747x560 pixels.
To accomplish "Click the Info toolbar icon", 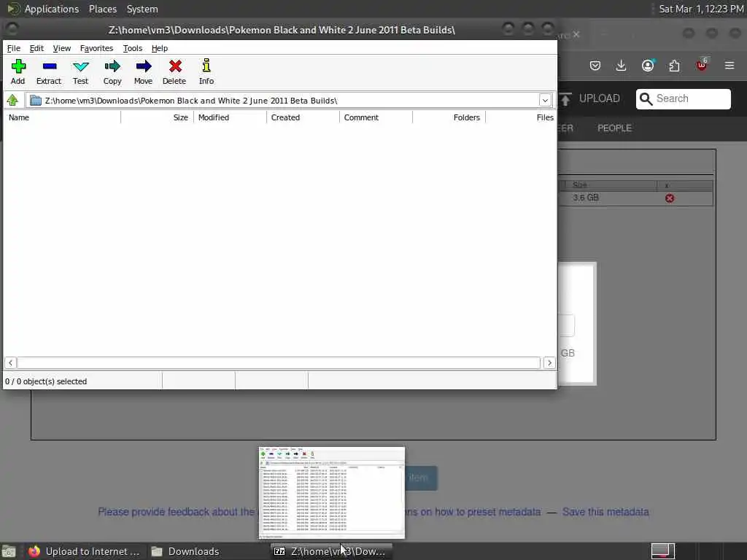I will coord(206,66).
